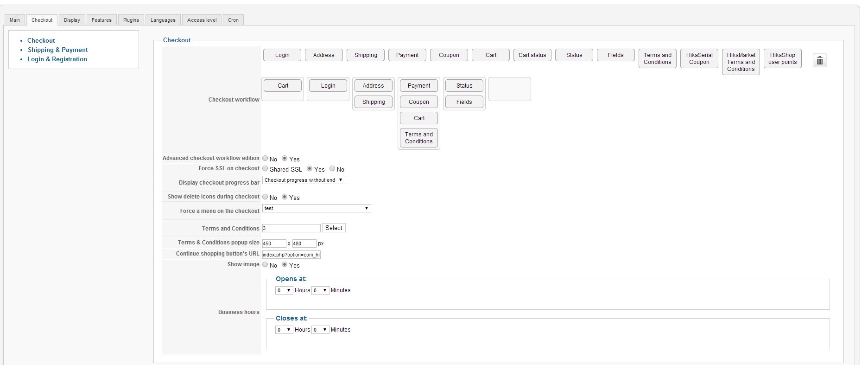Image resolution: width=868 pixels, height=365 pixels.
Task: Select No for Show delete icons during checkout
Action: pyautogui.click(x=265, y=197)
